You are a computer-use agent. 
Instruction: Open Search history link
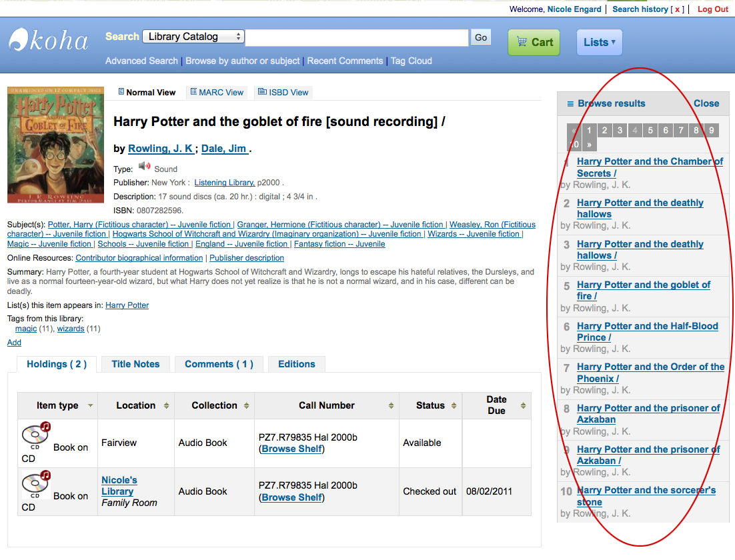[x=640, y=9]
